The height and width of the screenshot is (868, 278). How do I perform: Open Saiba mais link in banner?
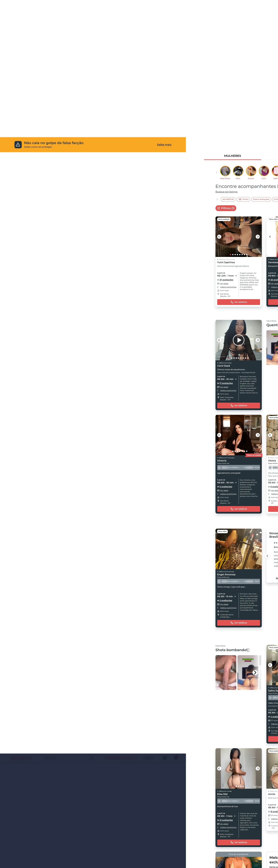[164, 145]
